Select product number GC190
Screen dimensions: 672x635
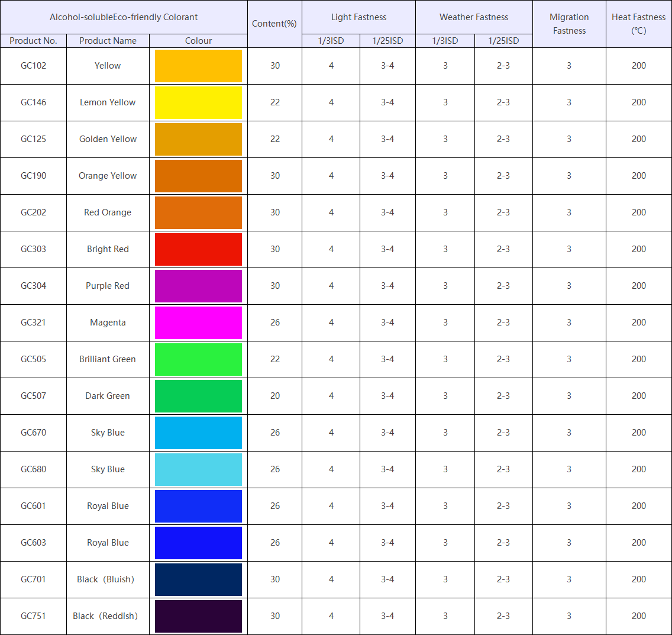33,176
